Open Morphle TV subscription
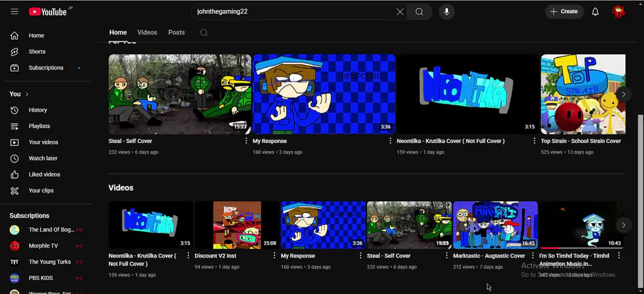This screenshot has height=294, width=644. pyautogui.click(x=46, y=246)
